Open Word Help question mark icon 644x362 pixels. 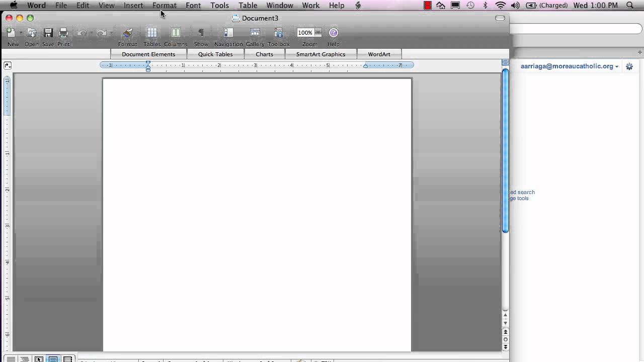tap(334, 33)
